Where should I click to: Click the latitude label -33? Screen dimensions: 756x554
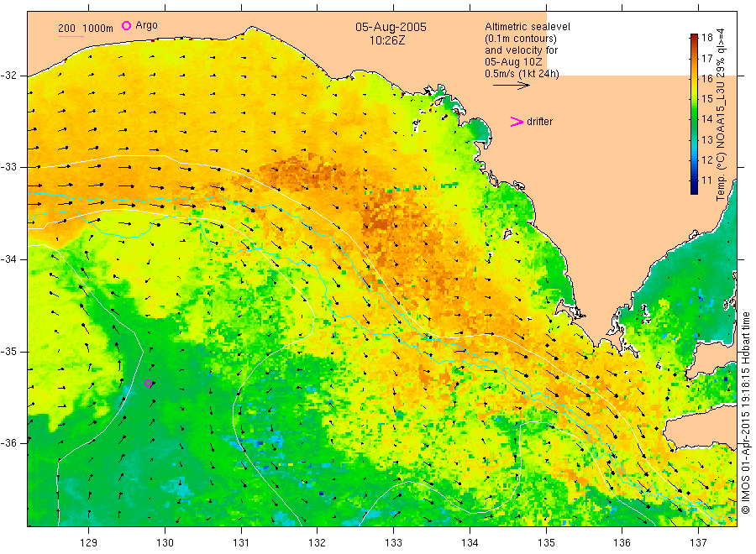click(x=8, y=167)
